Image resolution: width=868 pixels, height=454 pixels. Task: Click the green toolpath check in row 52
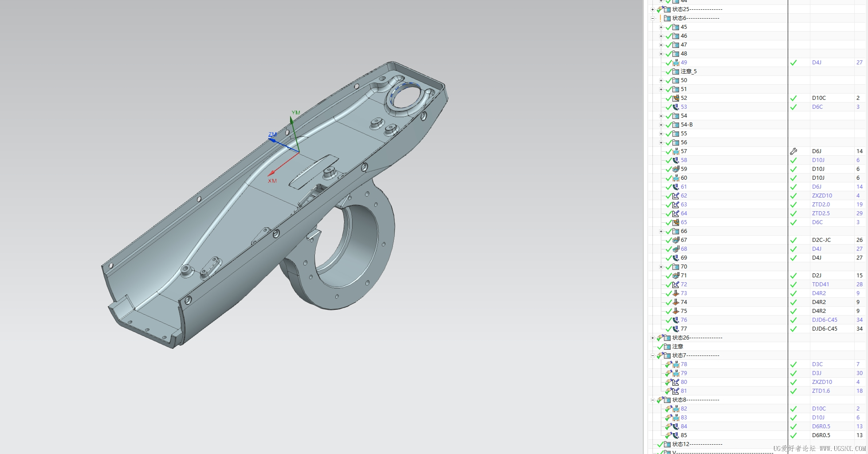(793, 98)
